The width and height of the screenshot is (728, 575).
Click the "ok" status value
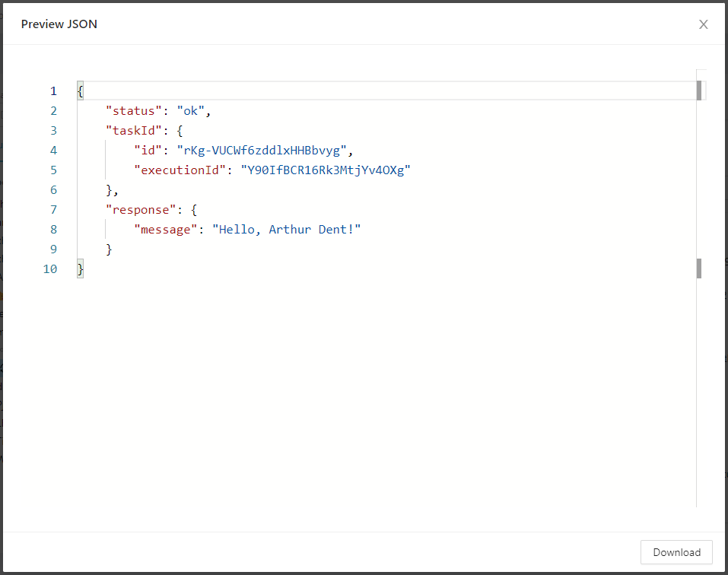click(x=190, y=111)
